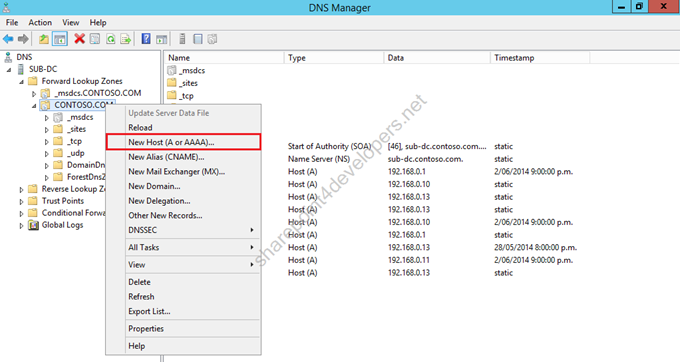Expand the Reverse Lookup Zones node
The height and width of the screenshot is (362, 680).
coord(21,189)
